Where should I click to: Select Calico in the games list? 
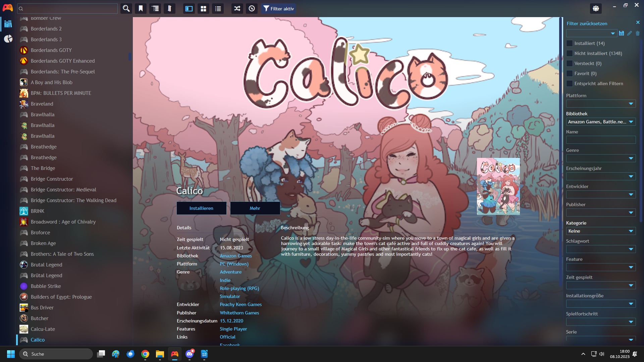click(38, 340)
